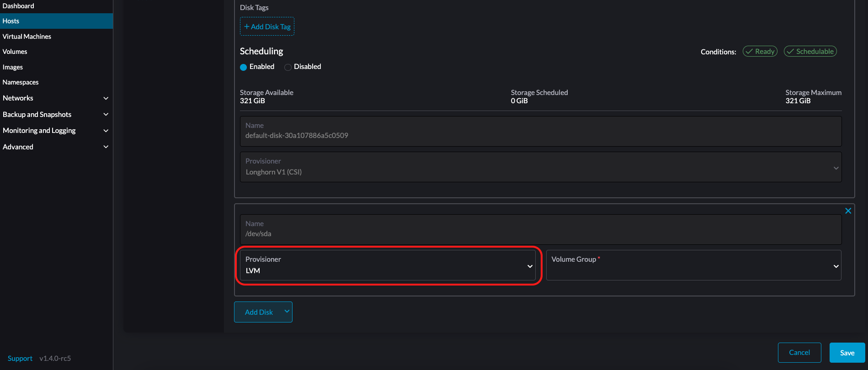Select Enabled scheduling radio button

point(244,67)
